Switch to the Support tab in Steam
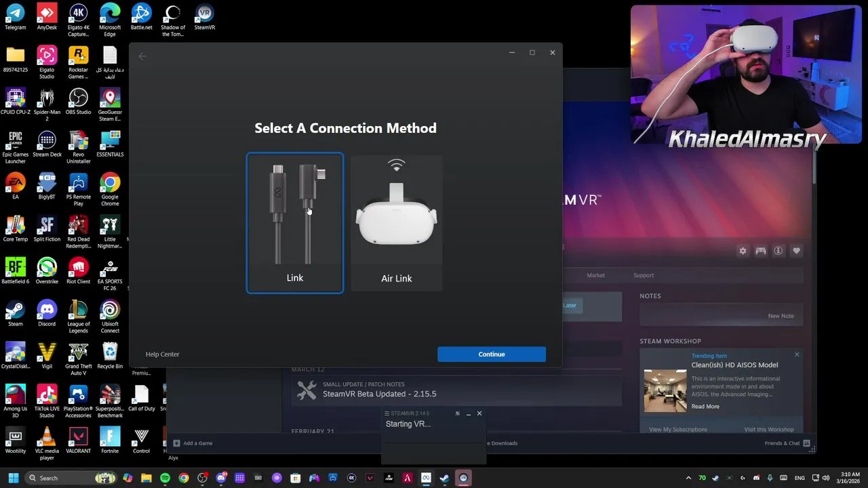 coord(644,275)
